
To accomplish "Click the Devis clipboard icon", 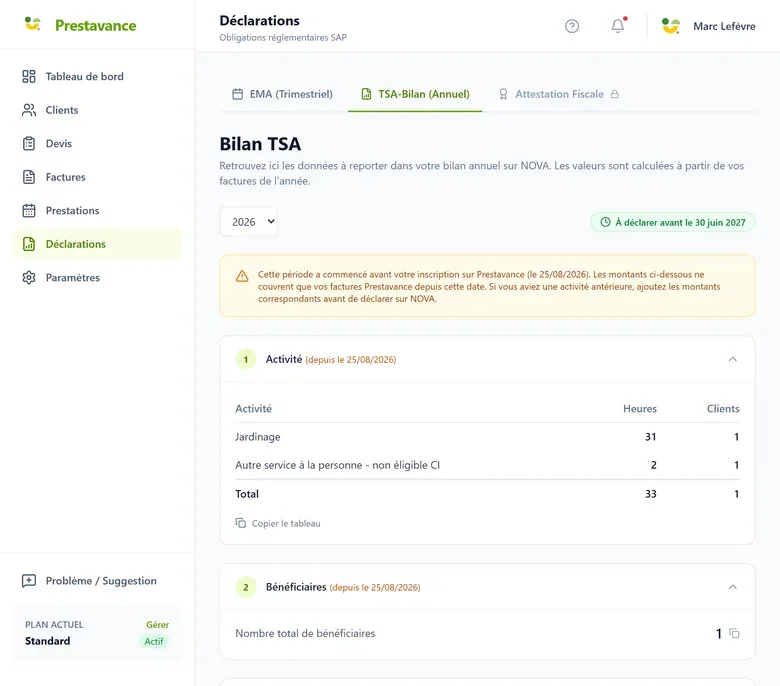I will pyautogui.click(x=29, y=143).
